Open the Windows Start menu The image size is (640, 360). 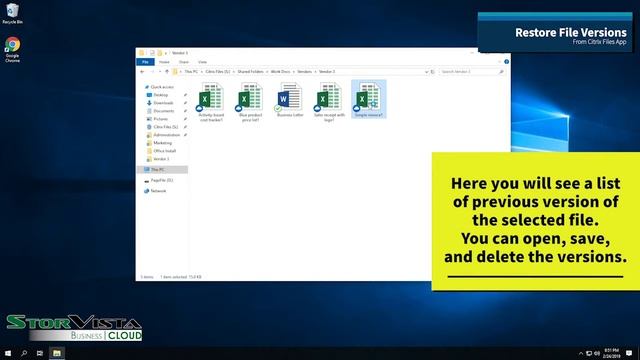pos(8,353)
